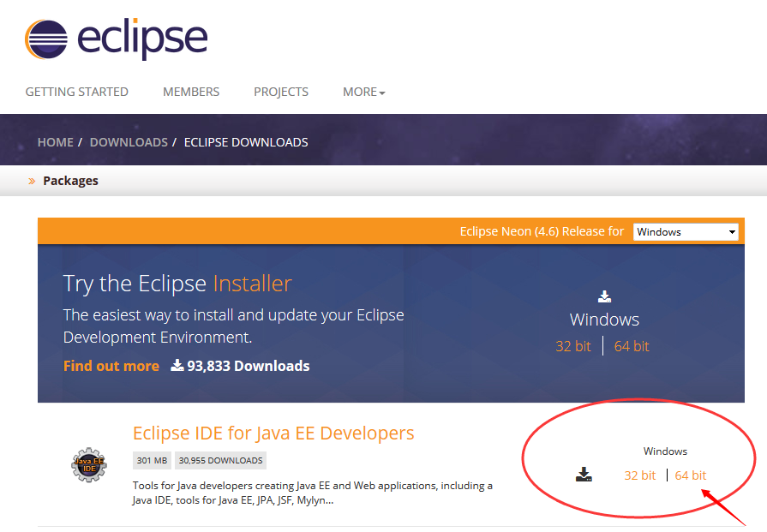This screenshot has width=767, height=532.
Task: Download 64 bit Java EE Developers package
Action: click(x=691, y=475)
